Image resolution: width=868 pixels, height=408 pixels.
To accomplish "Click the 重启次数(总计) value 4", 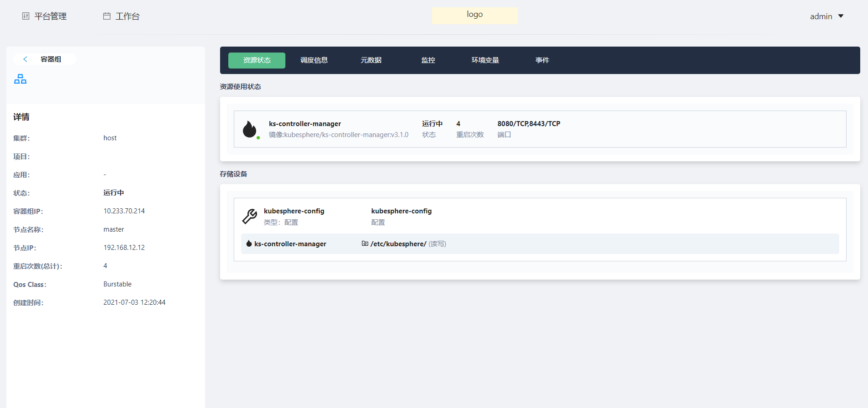I will [105, 266].
